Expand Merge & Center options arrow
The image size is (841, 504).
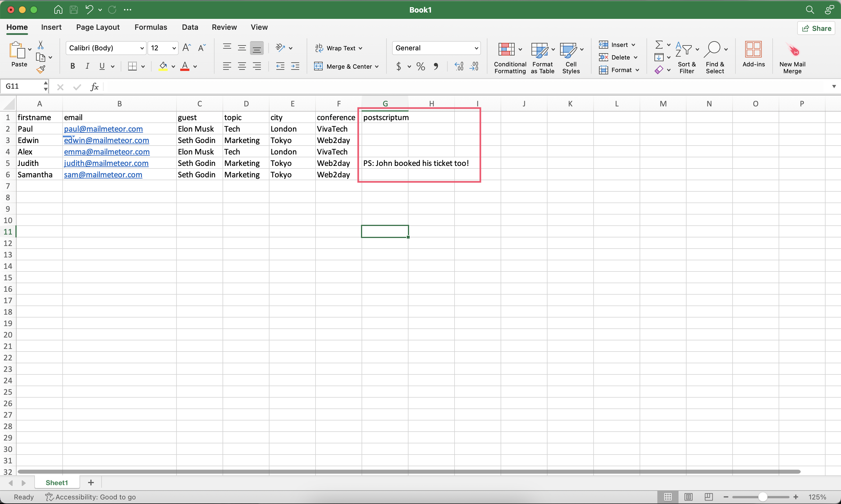tap(377, 67)
